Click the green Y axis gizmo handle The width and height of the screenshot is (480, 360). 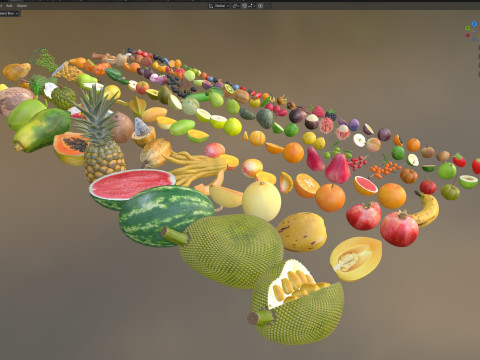click(x=467, y=28)
